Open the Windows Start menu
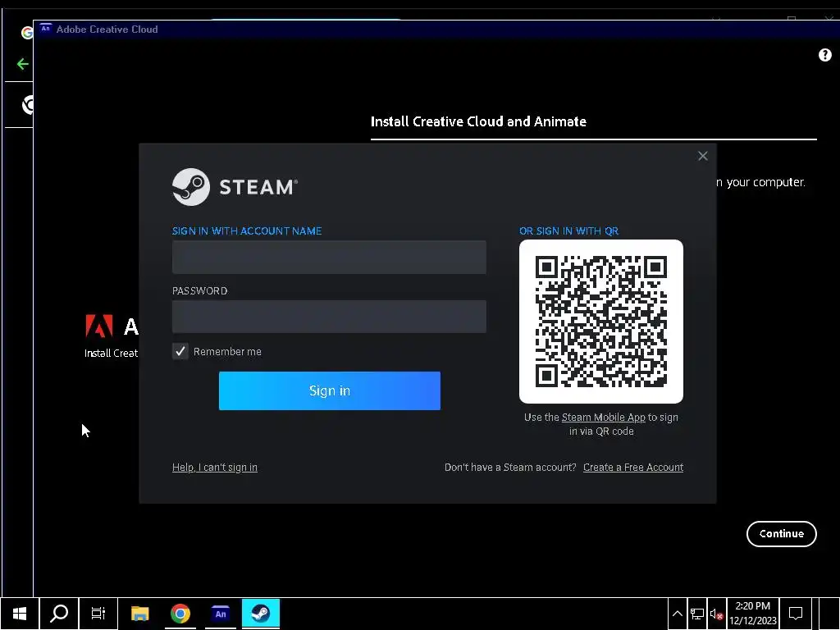840x630 pixels. coord(20,614)
